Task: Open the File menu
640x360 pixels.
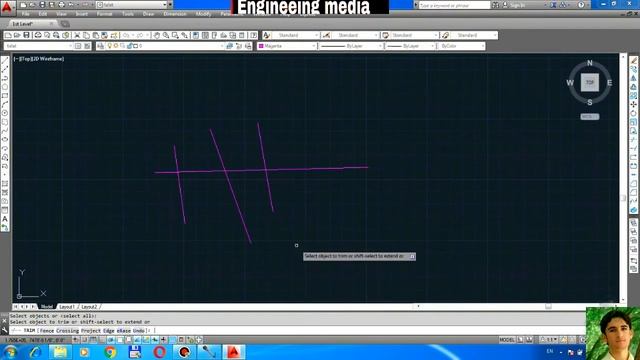Action: (25, 14)
